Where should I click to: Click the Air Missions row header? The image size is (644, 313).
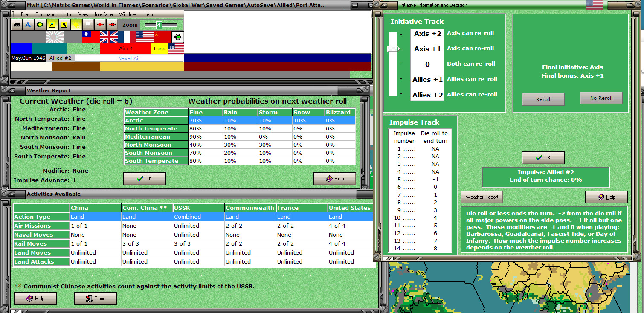point(41,226)
